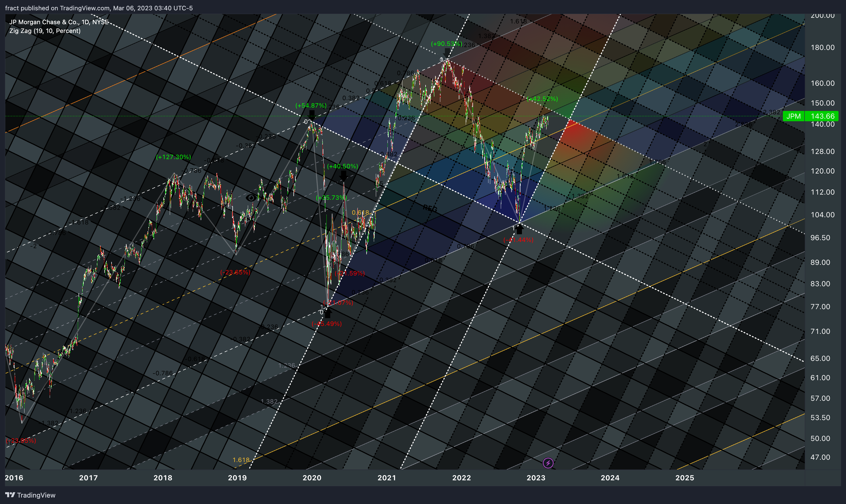Click the (+40.50%) zig zag label
Viewport: 846px width, 504px height.
point(343,166)
